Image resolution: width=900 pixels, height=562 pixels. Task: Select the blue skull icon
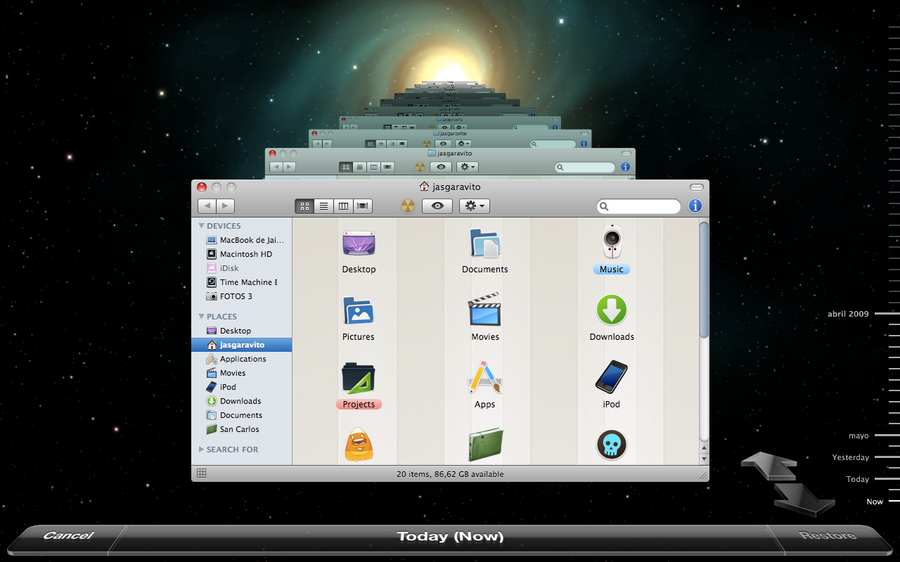(x=611, y=445)
